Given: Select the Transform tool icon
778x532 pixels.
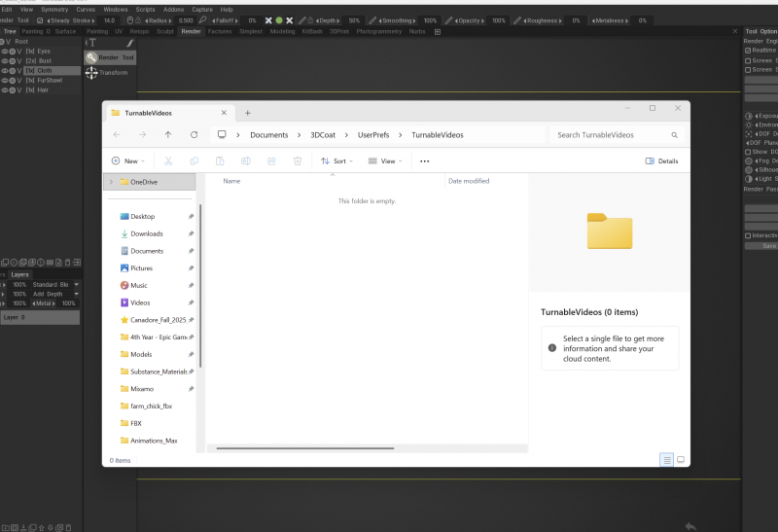Looking at the screenshot, I should pos(91,73).
